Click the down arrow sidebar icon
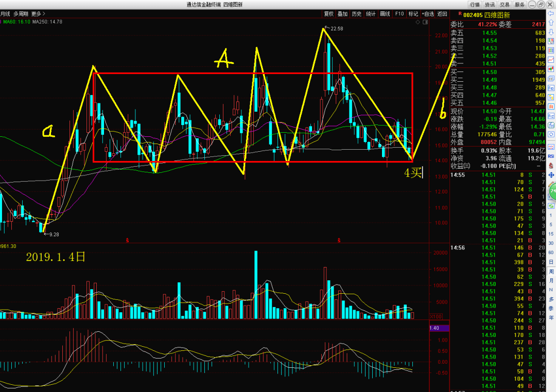 [551, 32]
